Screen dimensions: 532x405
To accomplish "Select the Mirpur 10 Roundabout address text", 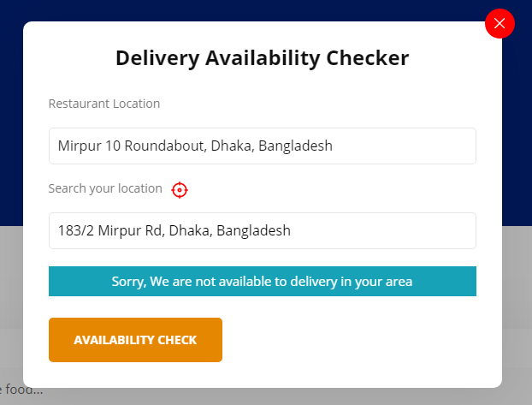I will tap(194, 146).
